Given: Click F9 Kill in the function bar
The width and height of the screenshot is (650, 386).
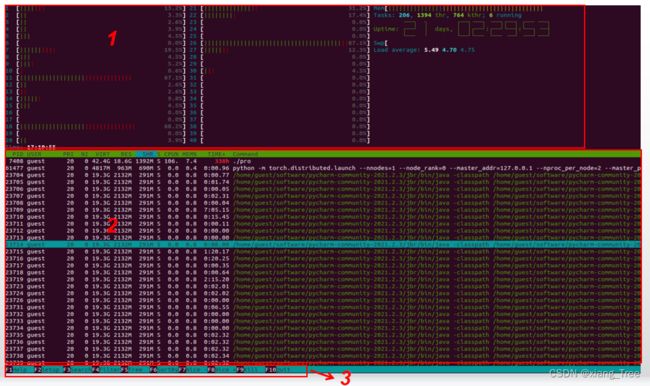Looking at the screenshot, I should coord(250,369).
